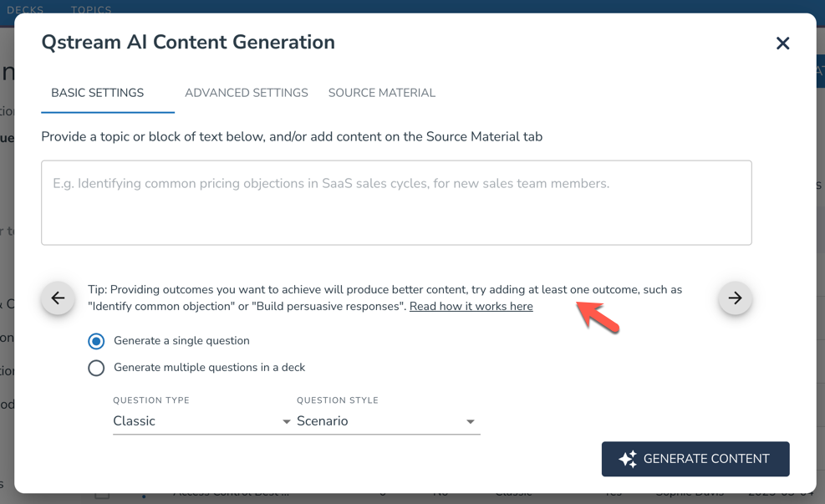Expand the Question Style dropdown arrow
Viewport: 825px width, 504px height.
tap(470, 422)
